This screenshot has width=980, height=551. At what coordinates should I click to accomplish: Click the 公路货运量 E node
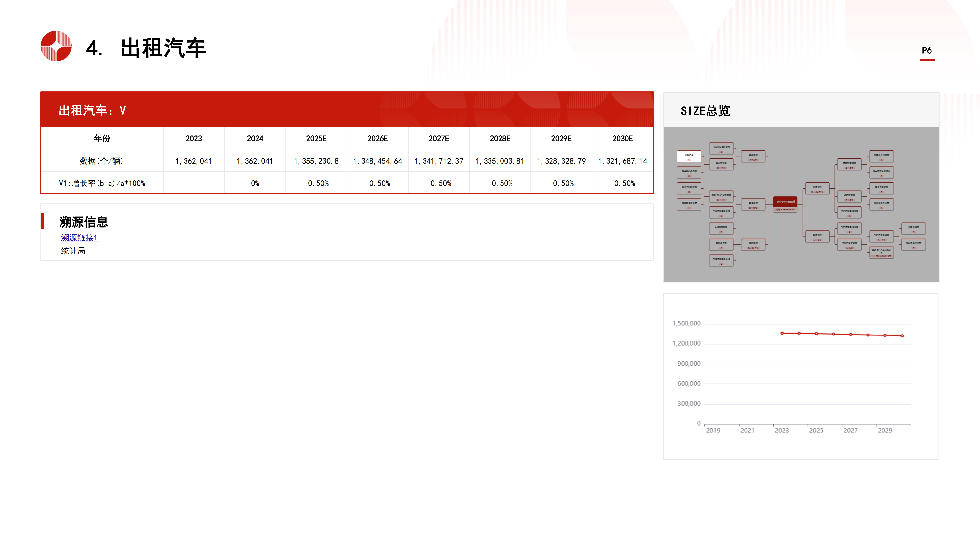[x=913, y=229]
